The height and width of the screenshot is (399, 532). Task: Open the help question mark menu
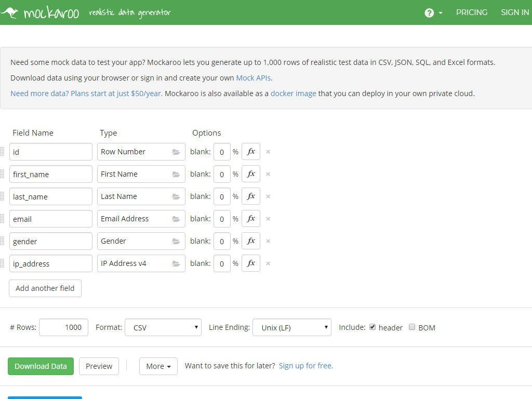pyautogui.click(x=433, y=13)
